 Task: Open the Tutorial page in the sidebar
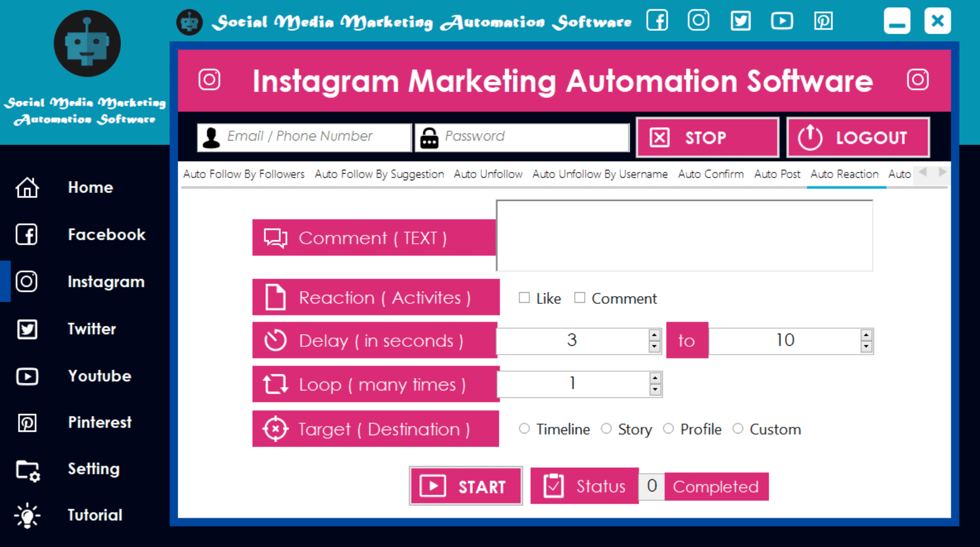[94, 516]
